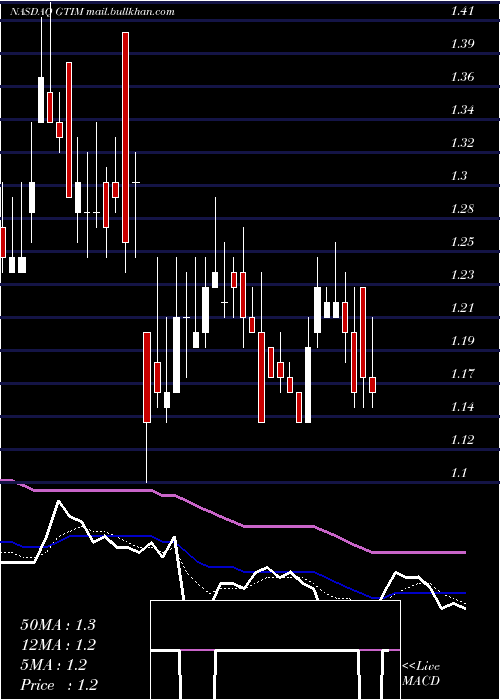Image resolution: width=500 pixels, height=700 pixels.
Task: Select the 1.41 price axis label
Action: [462, 12]
